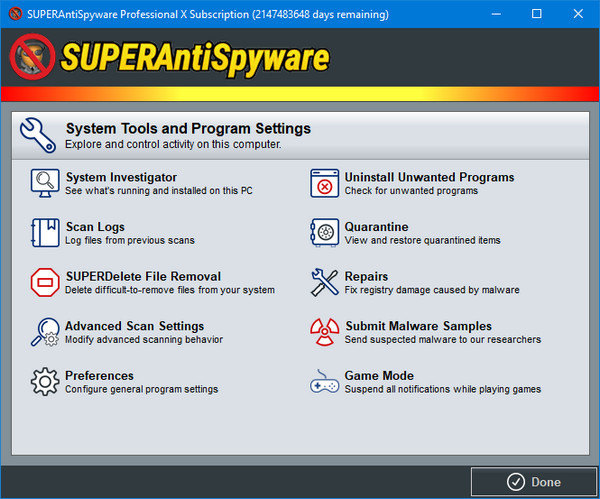Click the Repairs wrench and screwdriver icon
This screenshot has height=499, width=600.
(325, 283)
